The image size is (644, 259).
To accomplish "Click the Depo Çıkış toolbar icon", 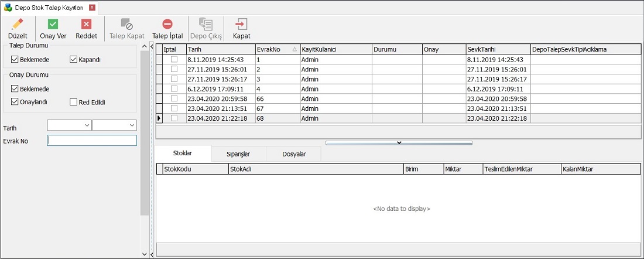I will [x=205, y=24].
